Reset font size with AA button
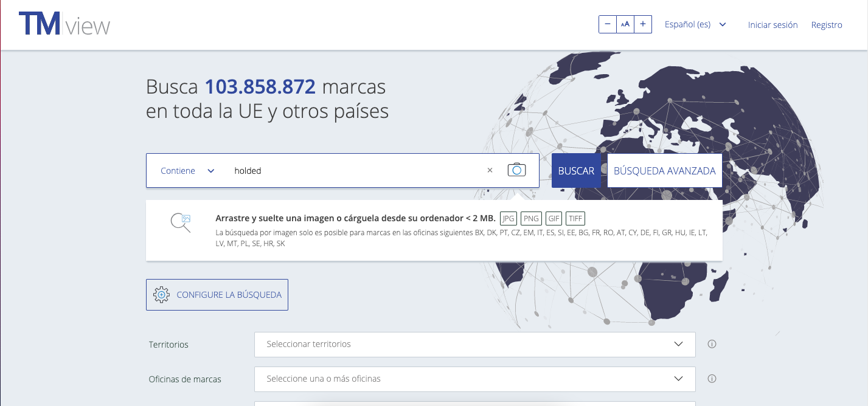The height and width of the screenshot is (406, 868). pos(625,24)
